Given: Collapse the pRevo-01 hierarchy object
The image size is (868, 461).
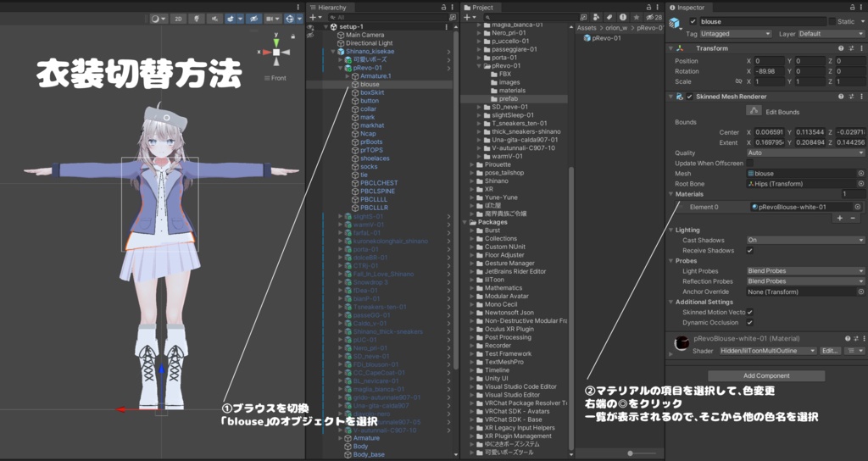Looking at the screenshot, I should coord(341,68).
